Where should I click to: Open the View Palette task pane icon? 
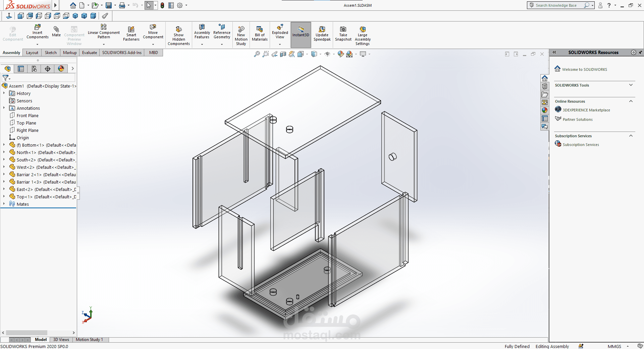[x=545, y=102]
